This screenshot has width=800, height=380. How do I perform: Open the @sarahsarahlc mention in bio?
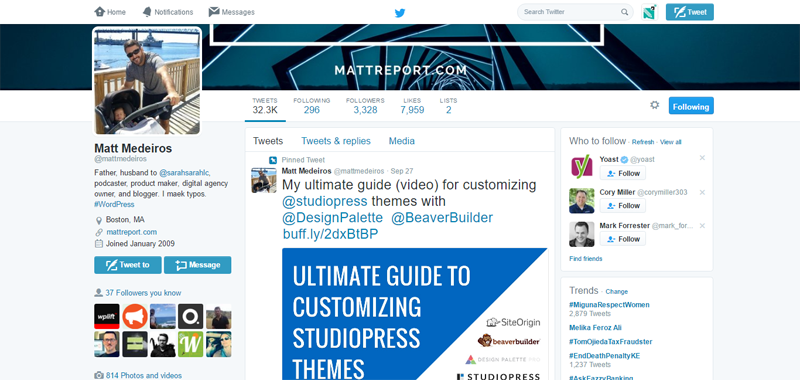184,173
